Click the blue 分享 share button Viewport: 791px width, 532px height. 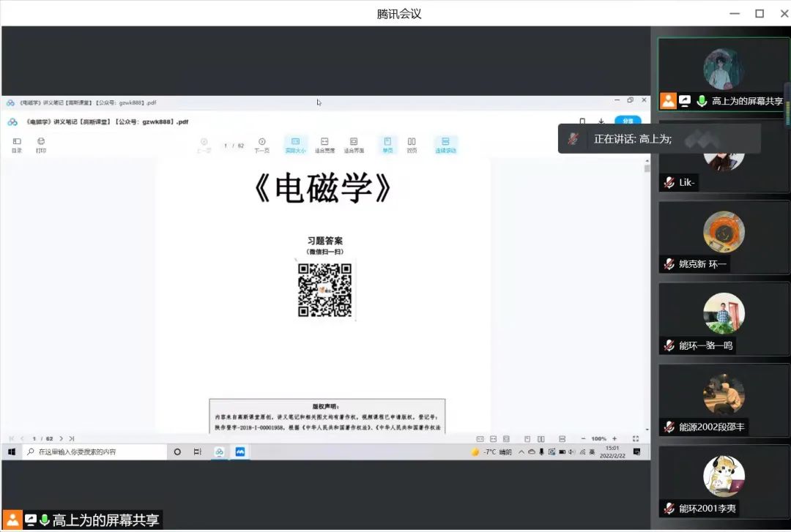628,121
